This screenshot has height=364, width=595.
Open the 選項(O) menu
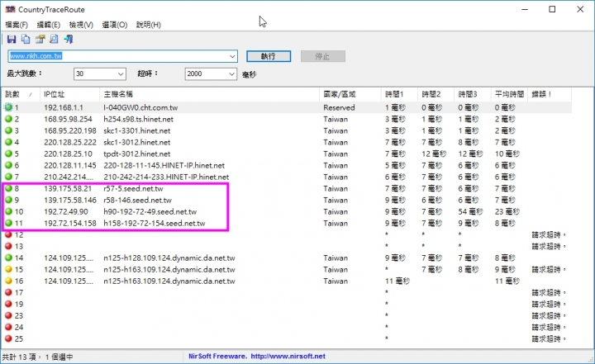pos(115,25)
